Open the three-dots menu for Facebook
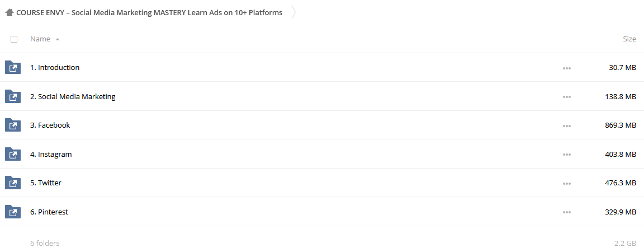The image size is (644, 252). [567, 125]
